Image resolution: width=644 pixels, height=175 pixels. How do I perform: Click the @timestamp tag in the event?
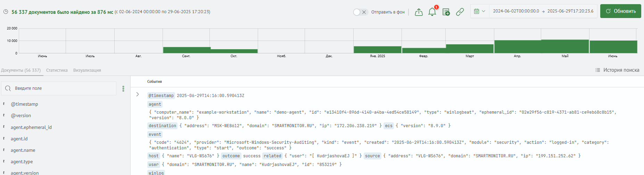161,96
